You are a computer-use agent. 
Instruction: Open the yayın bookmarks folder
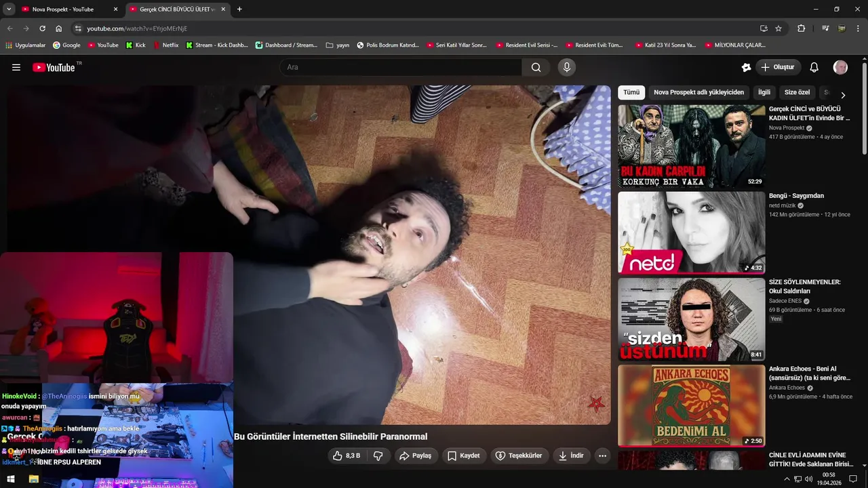338,45
